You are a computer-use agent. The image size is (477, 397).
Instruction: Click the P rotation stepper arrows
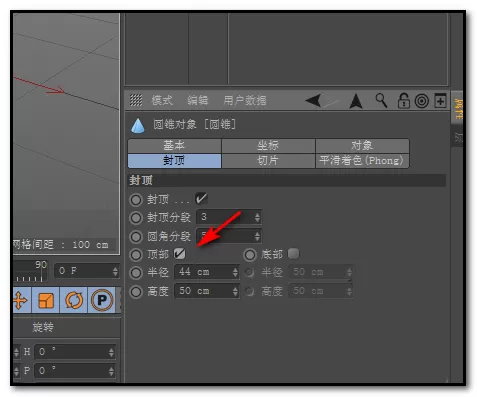(111, 371)
